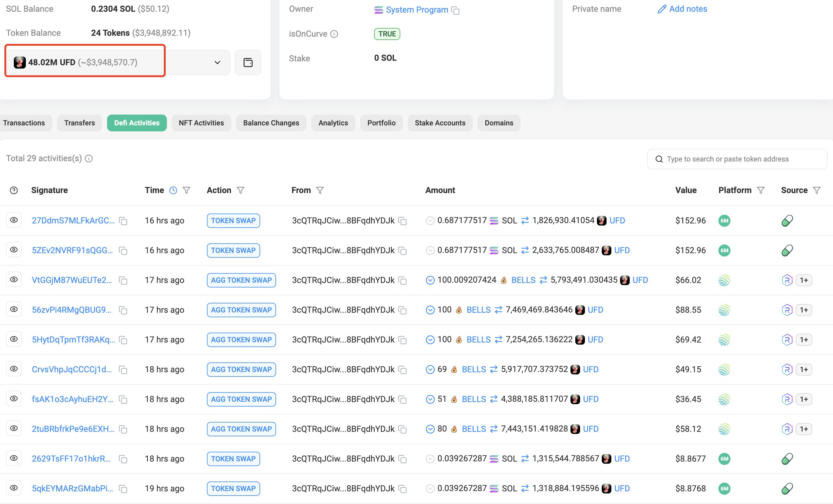Open the Source column filter
Viewport: 833px width, 504px height.
(x=816, y=190)
